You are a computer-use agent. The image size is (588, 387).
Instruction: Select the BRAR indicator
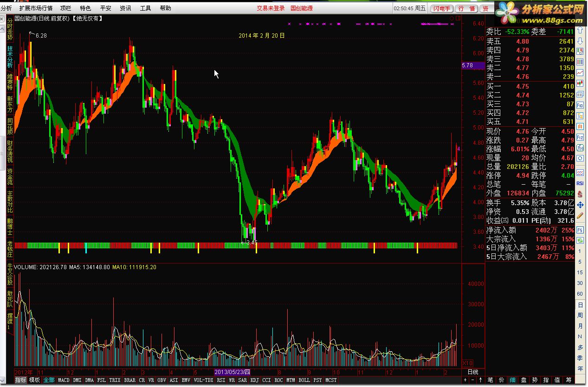(x=130, y=380)
